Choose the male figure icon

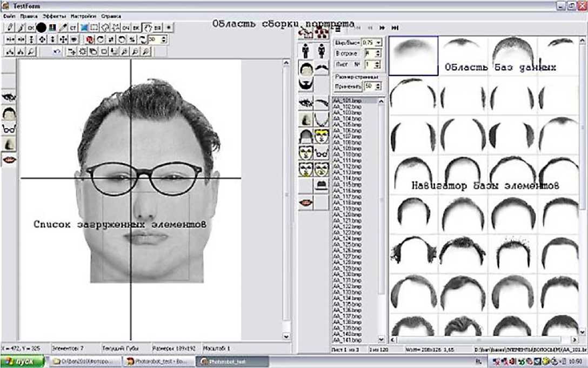(x=306, y=51)
